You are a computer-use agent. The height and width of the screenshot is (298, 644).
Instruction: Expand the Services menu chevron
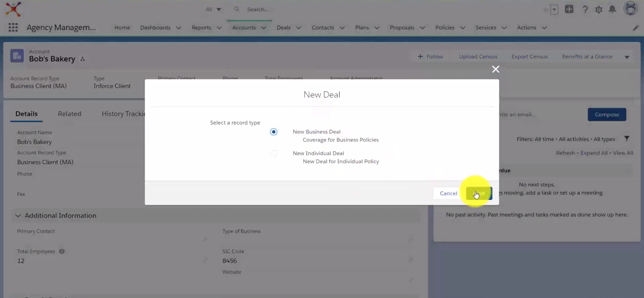[504, 28]
